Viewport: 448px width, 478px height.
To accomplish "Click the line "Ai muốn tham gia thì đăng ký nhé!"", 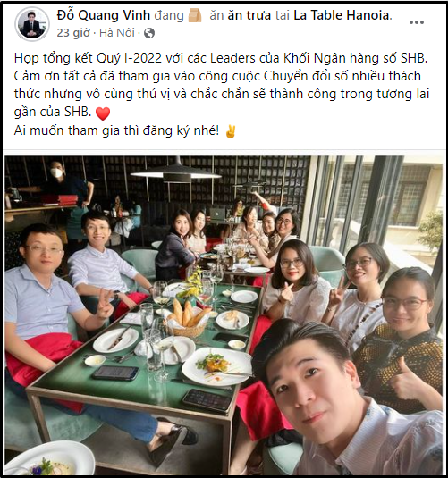I will 116,131.
